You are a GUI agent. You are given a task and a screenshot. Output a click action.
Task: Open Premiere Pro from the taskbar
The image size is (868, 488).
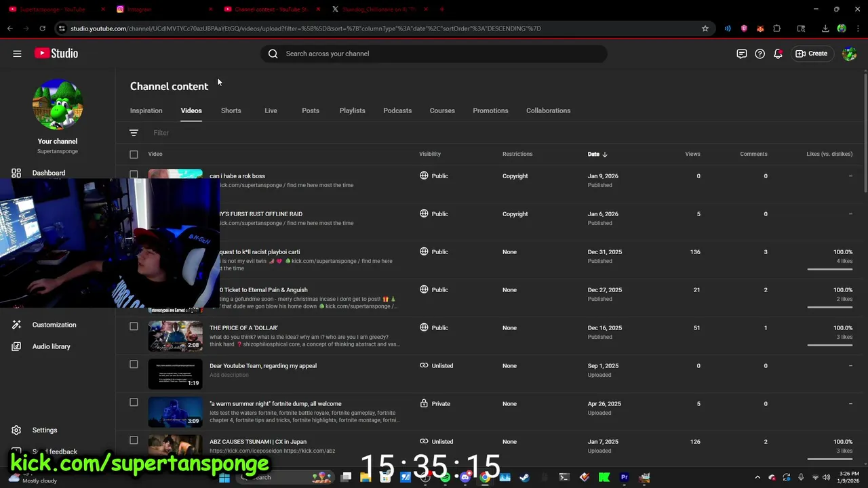tap(625, 477)
